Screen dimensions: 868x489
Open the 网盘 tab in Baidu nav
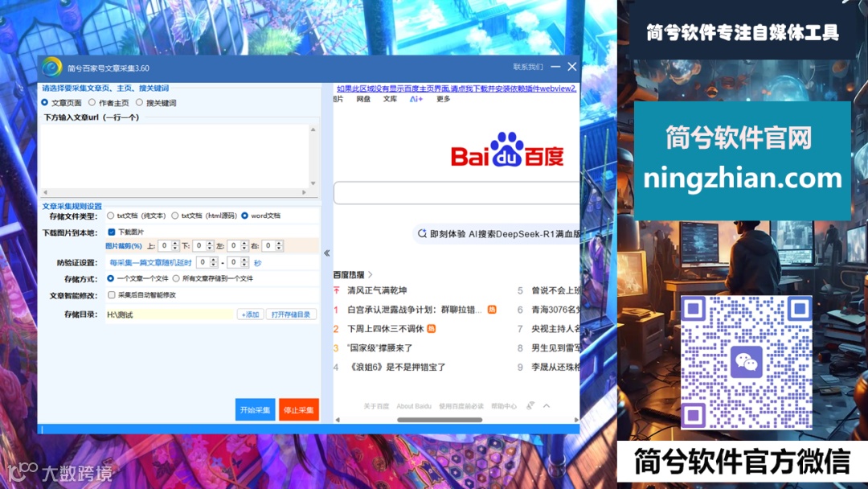pyautogui.click(x=363, y=99)
